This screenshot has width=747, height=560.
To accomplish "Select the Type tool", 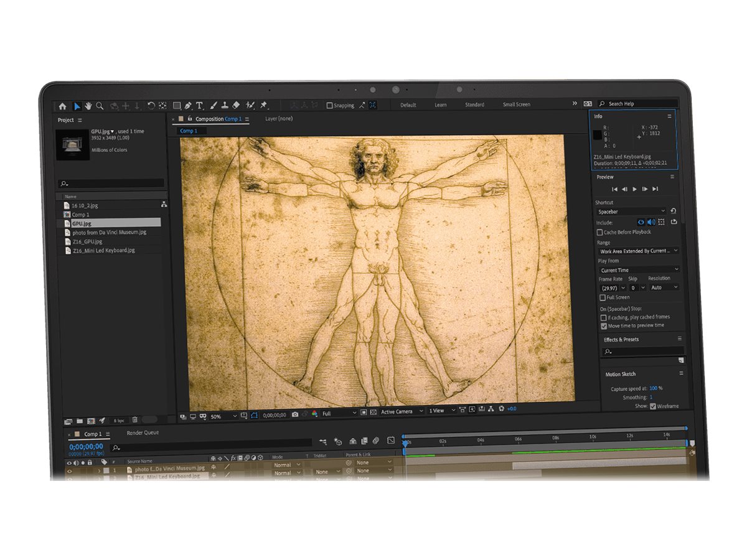I will [199, 106].
